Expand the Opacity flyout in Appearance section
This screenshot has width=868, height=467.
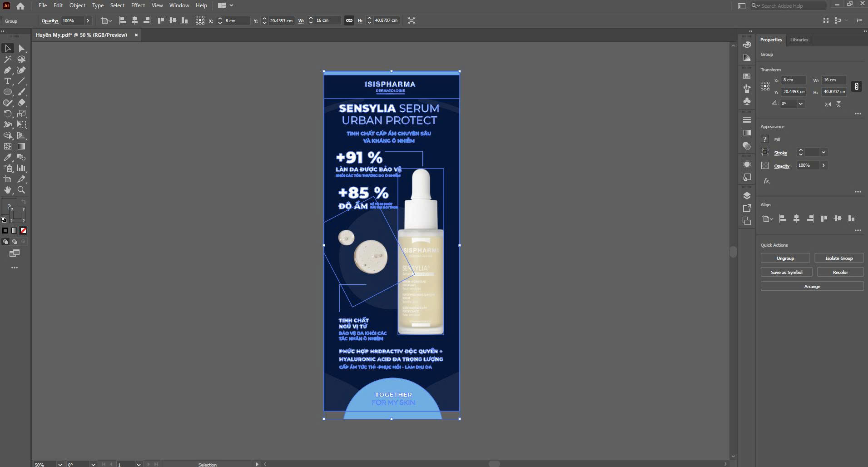point(823,165)
